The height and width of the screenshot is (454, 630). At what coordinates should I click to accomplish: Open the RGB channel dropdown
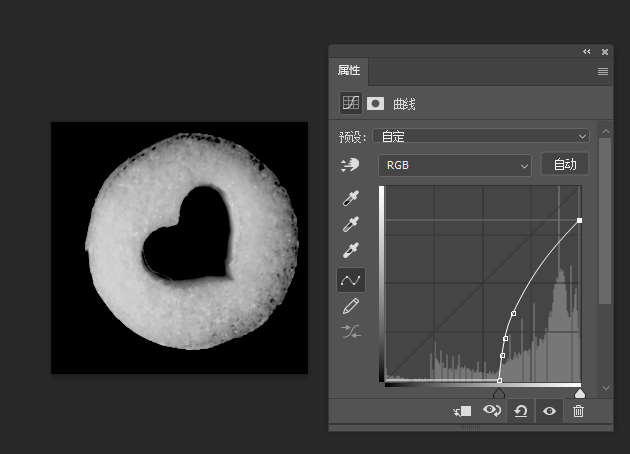pos(455,165)
